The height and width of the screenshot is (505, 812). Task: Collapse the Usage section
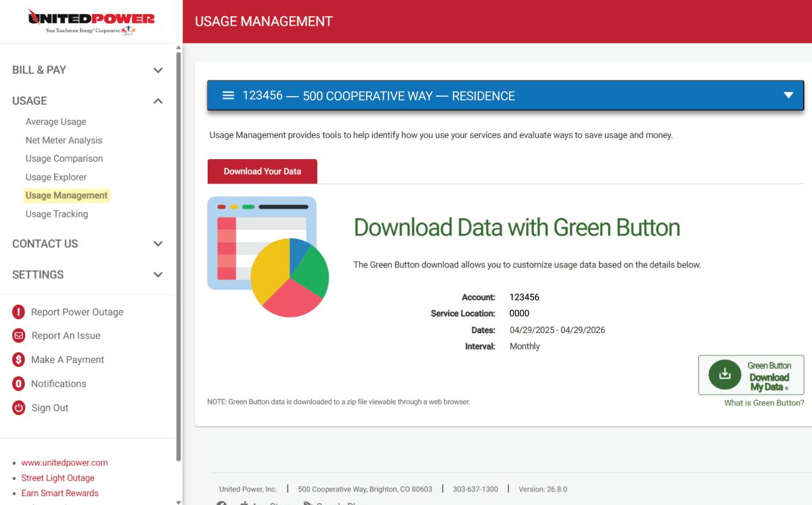tap(88, 101)
